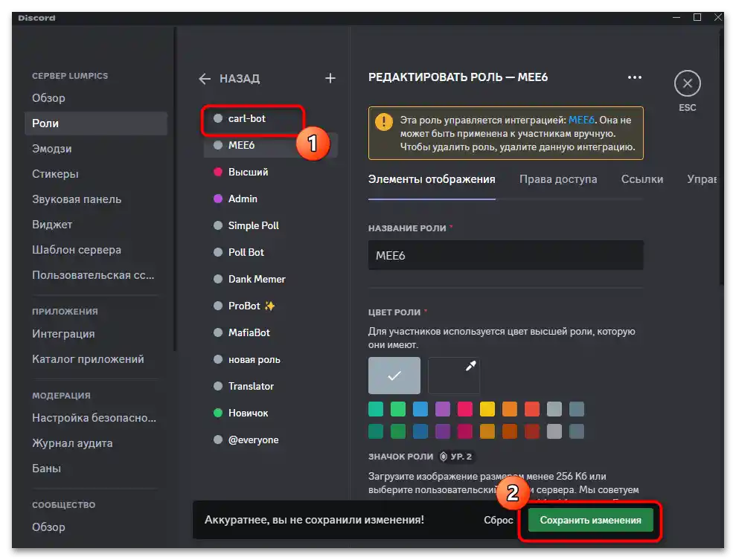This screenshot has height=560, width=736.
Task: Close settings with the ESC circle icon
Action: [687, 84]
